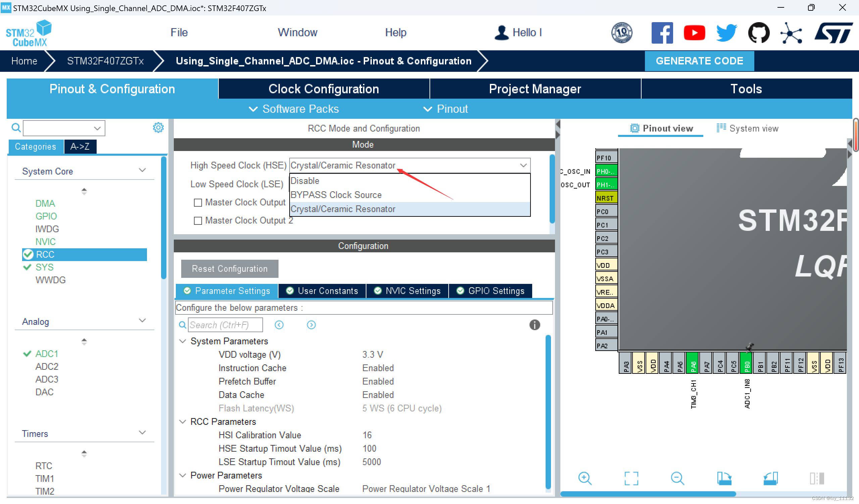
Task: Click the next search result arrow icon
Action: click(311, 325)
